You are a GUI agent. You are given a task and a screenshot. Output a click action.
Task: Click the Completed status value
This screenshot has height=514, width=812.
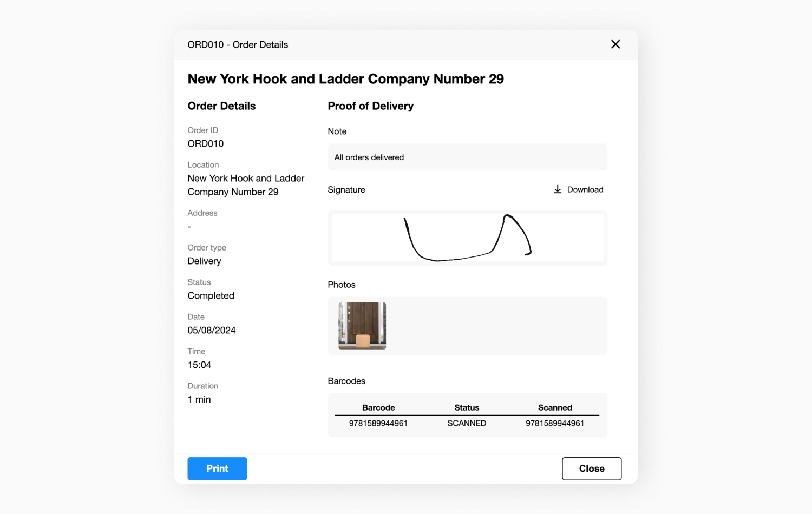(211, 296)
